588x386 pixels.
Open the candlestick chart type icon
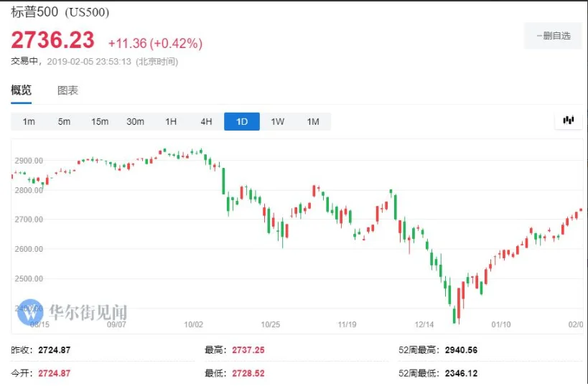click(x=568, y=121)
